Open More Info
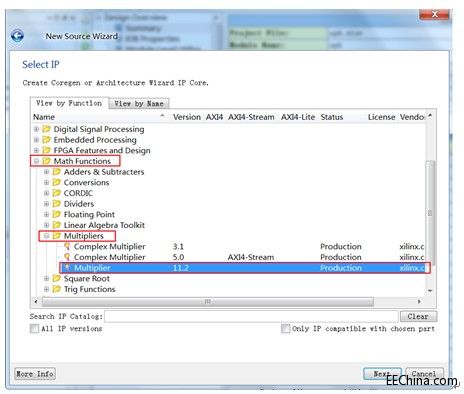464x394 pixels. (x=35, y=374)
